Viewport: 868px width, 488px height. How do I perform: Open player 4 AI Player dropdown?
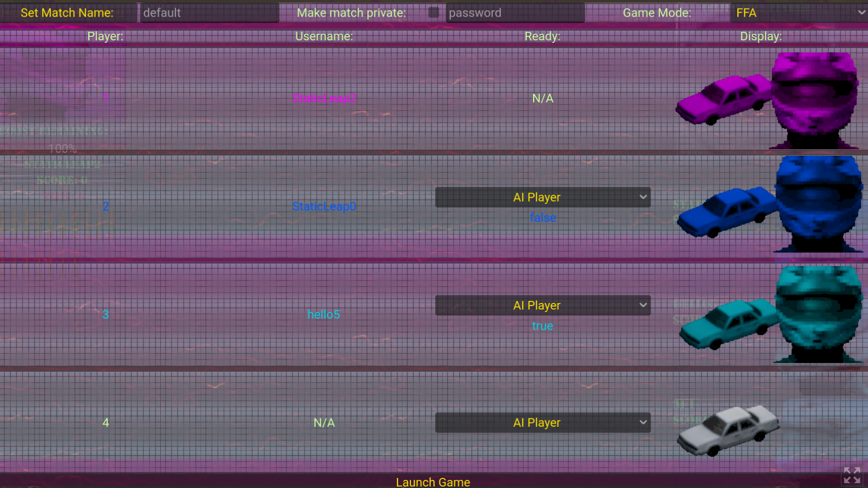(x=543, y=422)
